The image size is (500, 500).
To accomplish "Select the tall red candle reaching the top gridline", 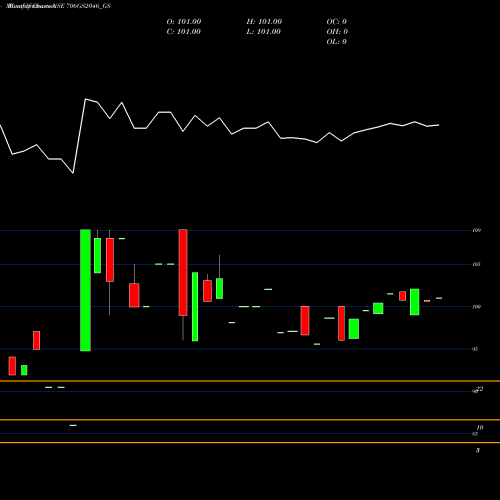I will 183,272.
